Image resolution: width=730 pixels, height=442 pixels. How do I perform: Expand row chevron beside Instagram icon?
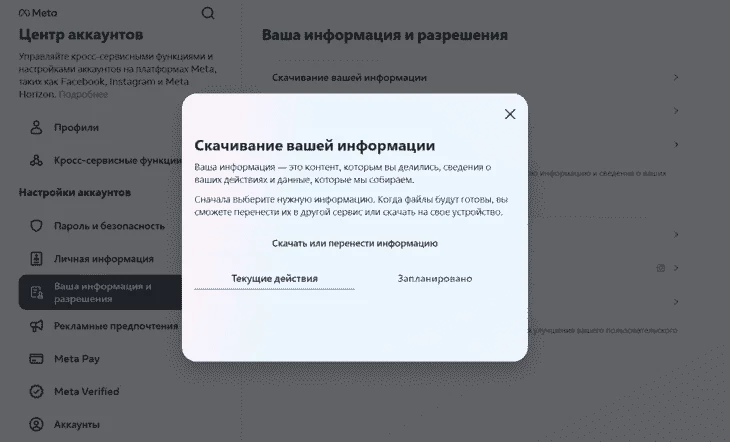click(x=676, y=268)
